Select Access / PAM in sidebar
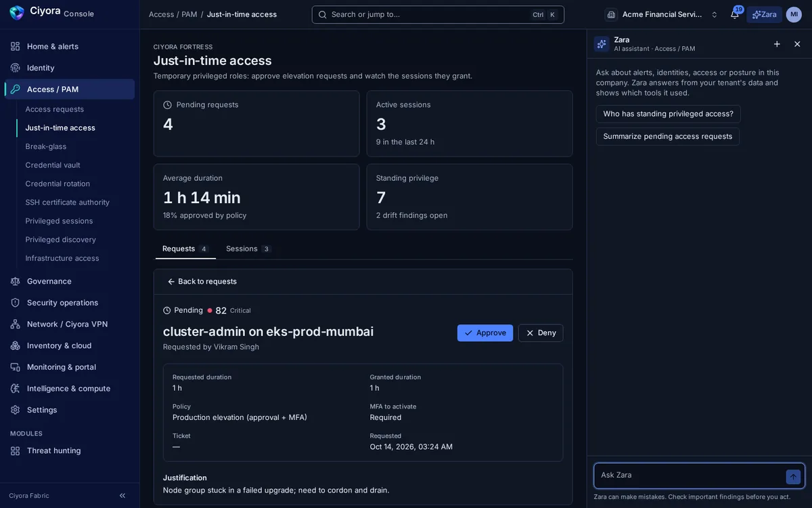This screenshot has height=508, width=812. (x=70, y=89)
